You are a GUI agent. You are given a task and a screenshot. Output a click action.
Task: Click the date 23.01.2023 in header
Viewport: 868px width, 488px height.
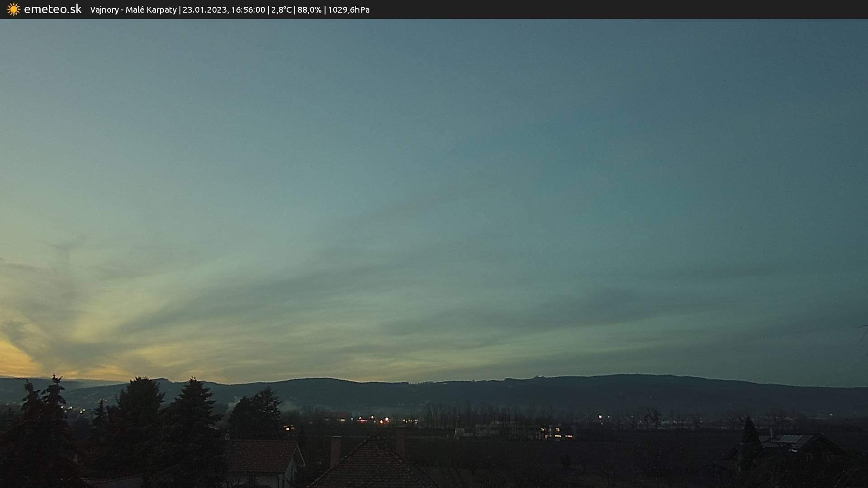pyautogui.click(x=205, y=9)
